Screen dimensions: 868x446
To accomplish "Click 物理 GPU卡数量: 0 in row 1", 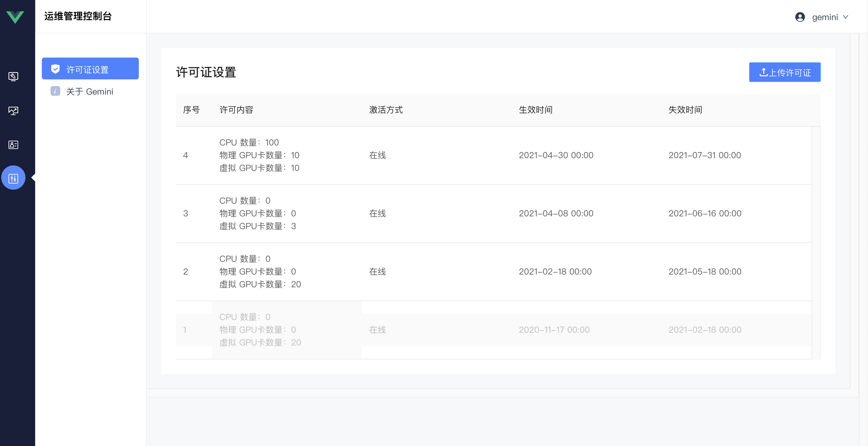I will click(x=258, y=330).
